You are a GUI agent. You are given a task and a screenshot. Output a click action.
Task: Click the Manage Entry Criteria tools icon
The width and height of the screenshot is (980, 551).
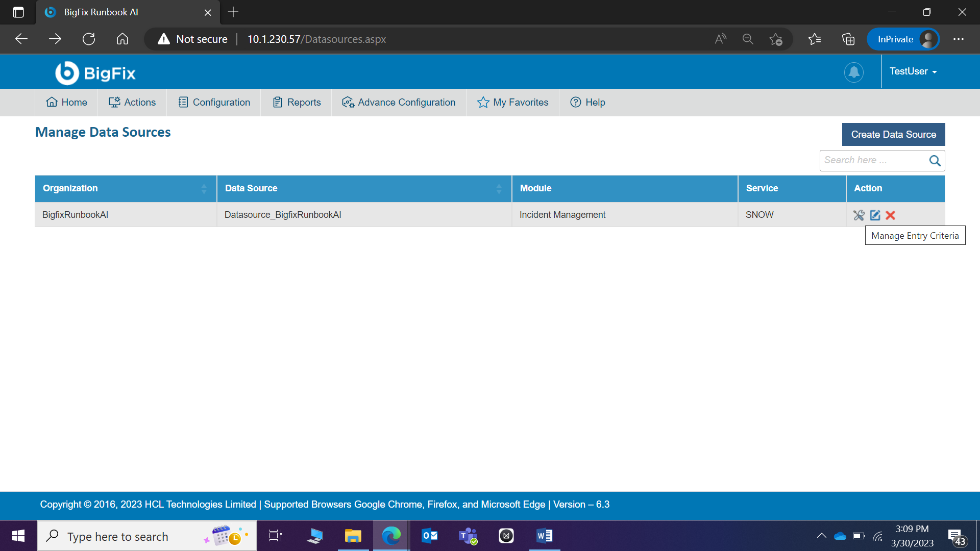coord(859,215)
